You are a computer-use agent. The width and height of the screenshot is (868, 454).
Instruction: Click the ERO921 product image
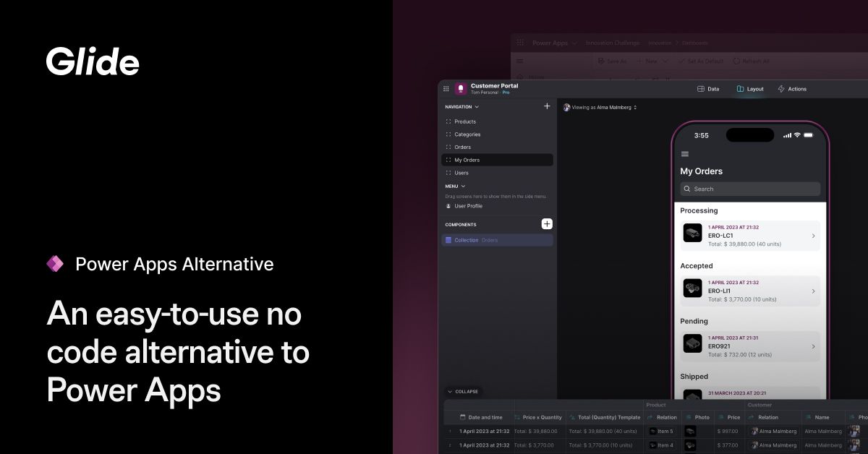pos(693,343)
